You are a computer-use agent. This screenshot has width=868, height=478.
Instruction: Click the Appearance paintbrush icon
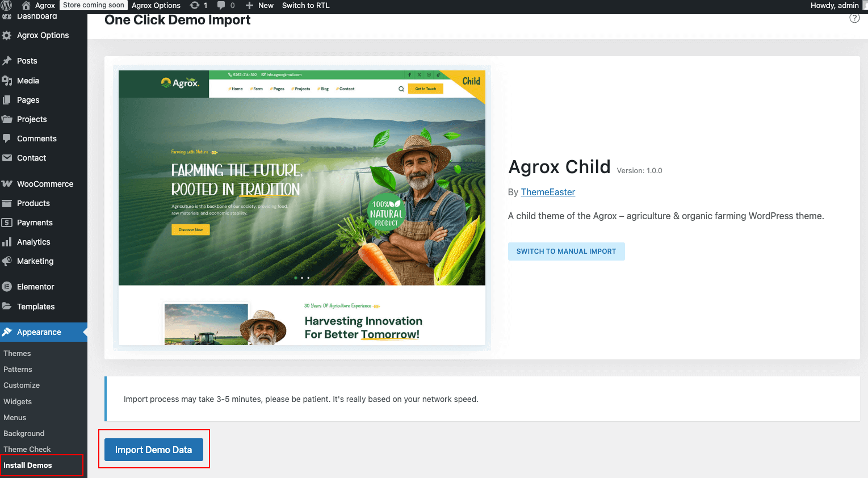point(7,332)
